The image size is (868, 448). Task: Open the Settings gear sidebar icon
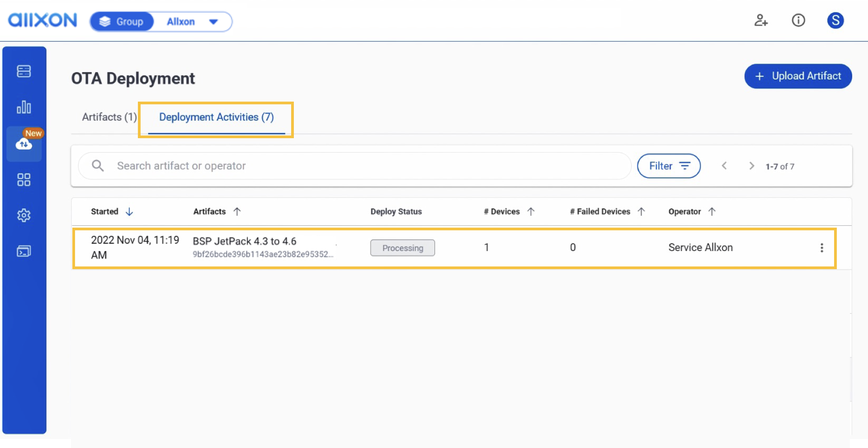point(24,215)
